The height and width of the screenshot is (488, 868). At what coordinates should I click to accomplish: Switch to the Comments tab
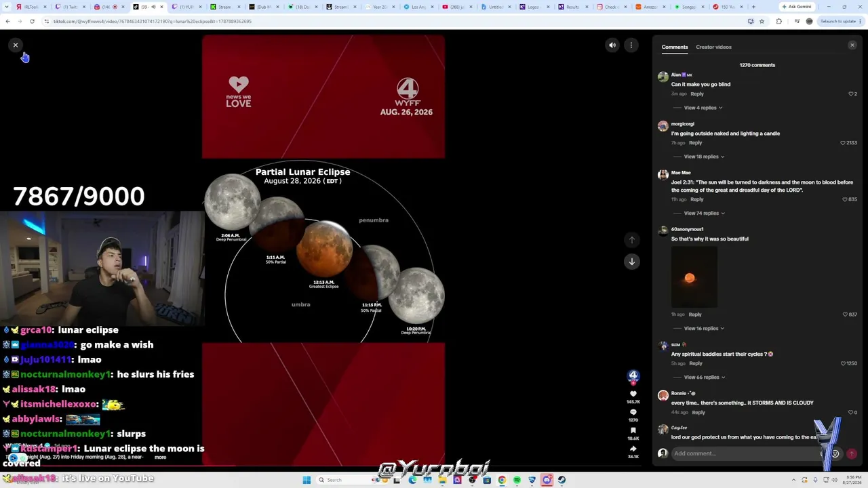675,47
